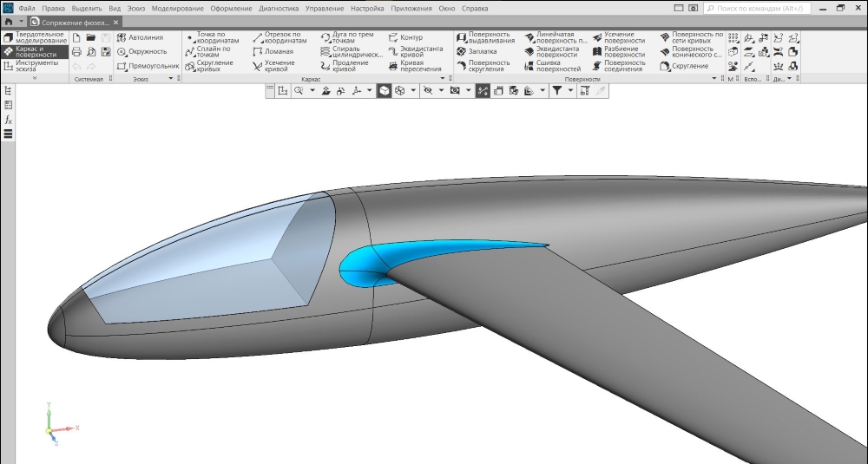Open the Приложения menu
Viewport: 868px width, 464px height.
click(x=411, y=9)
